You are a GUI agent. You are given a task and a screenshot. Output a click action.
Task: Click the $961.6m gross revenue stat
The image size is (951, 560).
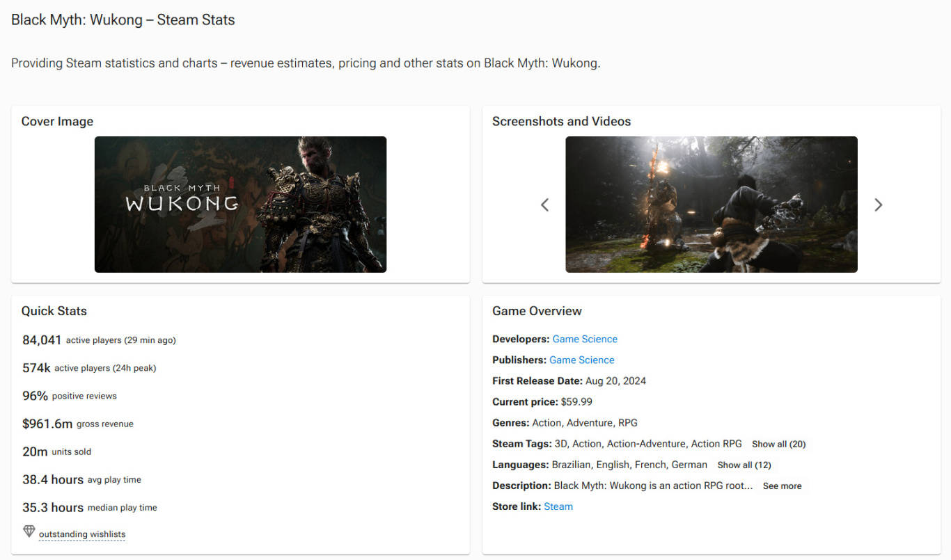(x=78, y=424)
